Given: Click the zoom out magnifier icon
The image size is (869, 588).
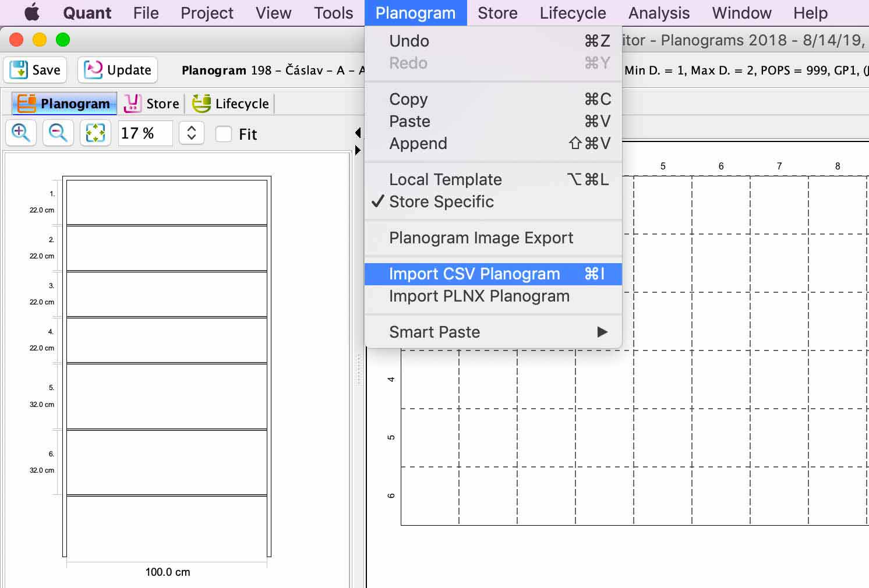Looking at the screenshot, I should click(58, 133).
